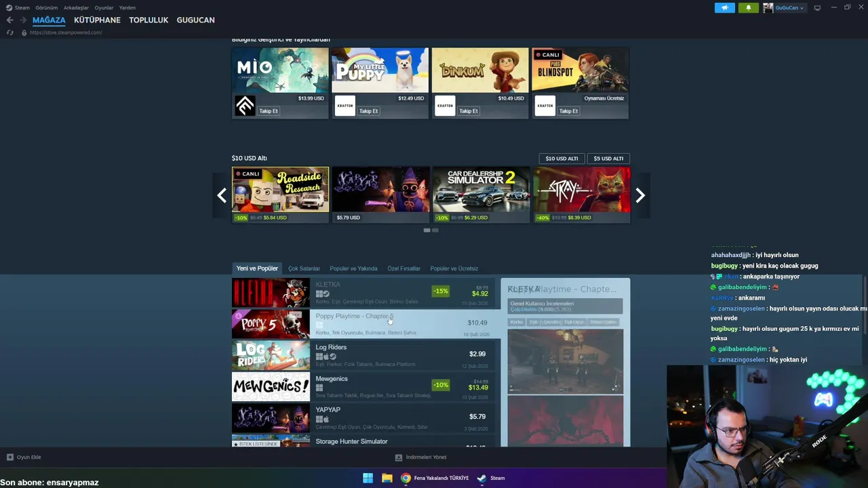868x488 pixels.
Task: Reload the store page
Action: [x=10, y=33]
